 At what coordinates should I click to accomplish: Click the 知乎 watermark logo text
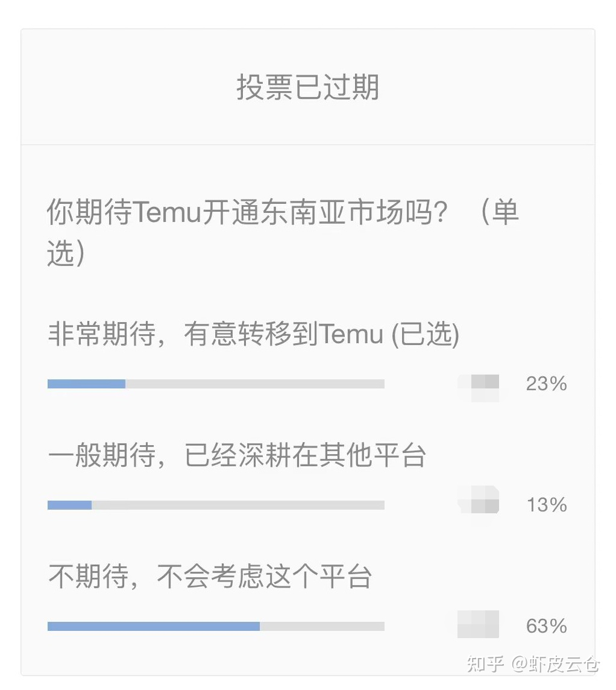[x=485, y=664]
